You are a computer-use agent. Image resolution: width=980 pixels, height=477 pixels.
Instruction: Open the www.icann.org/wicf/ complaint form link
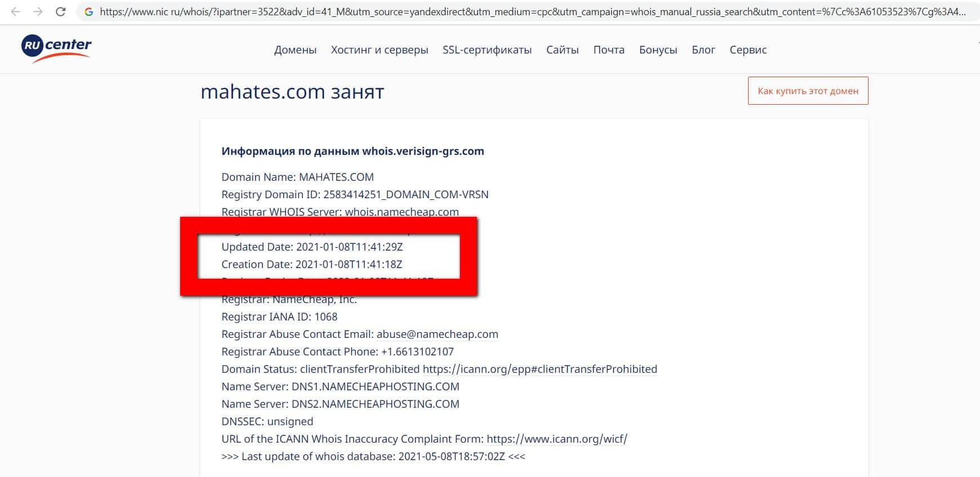tap(557, 439)
